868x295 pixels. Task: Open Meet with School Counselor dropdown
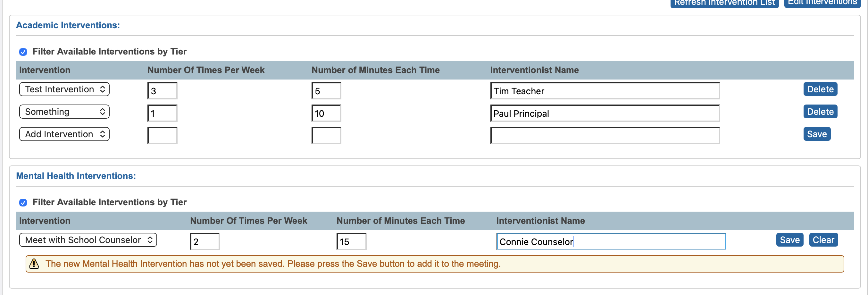click(88, 240)
